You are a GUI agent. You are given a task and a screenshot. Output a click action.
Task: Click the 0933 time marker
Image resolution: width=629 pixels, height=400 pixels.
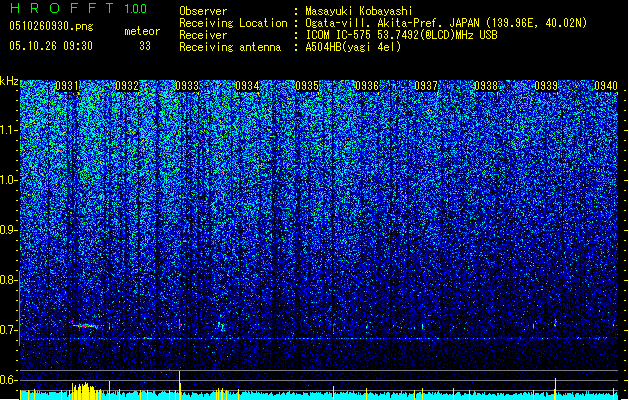[187, 86]
